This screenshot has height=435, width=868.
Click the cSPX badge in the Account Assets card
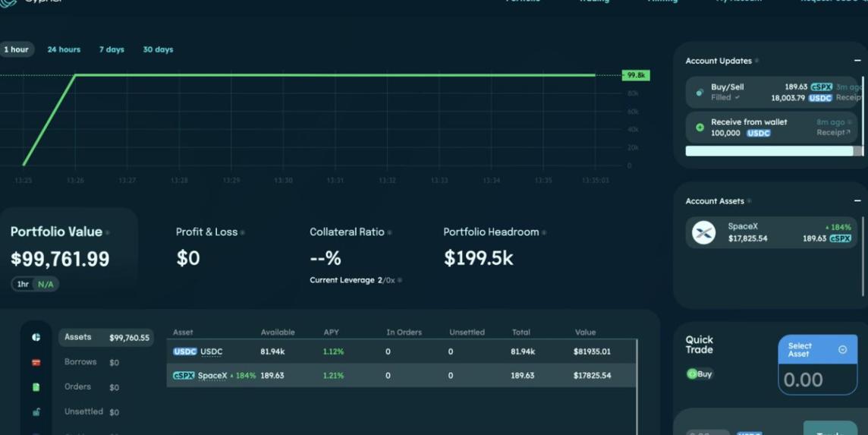840,239
